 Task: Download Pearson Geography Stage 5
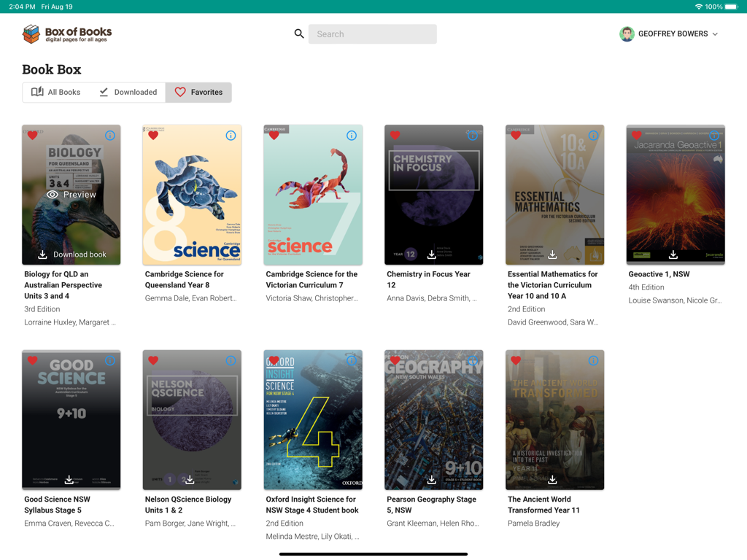(x=432, y=479)
